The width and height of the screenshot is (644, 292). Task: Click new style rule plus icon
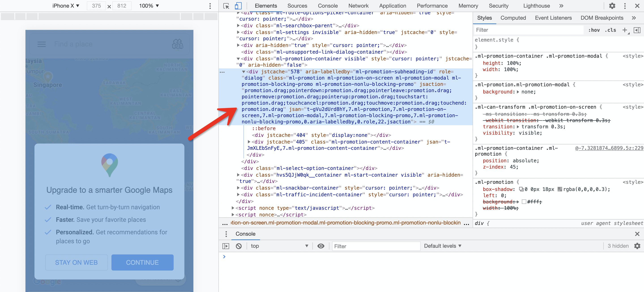pyautogui.click(x=625, y=30)
